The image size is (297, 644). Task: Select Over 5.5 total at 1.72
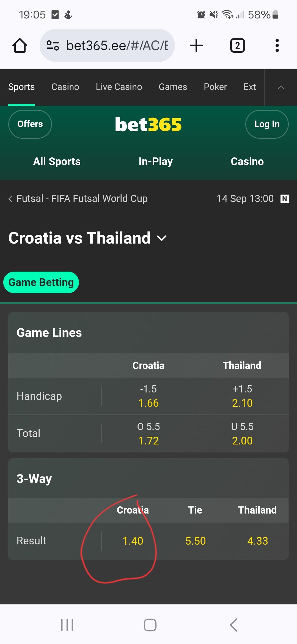[148, 434]
